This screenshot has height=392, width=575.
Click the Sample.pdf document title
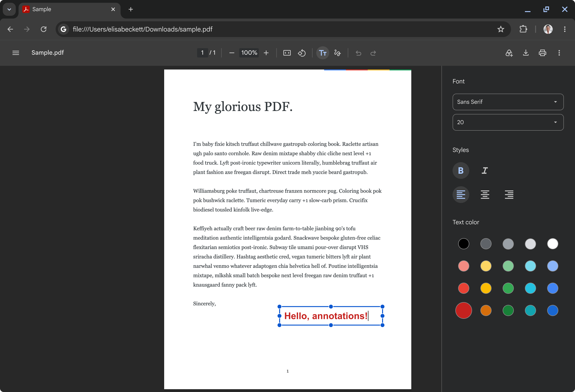(x=48, y=53)
